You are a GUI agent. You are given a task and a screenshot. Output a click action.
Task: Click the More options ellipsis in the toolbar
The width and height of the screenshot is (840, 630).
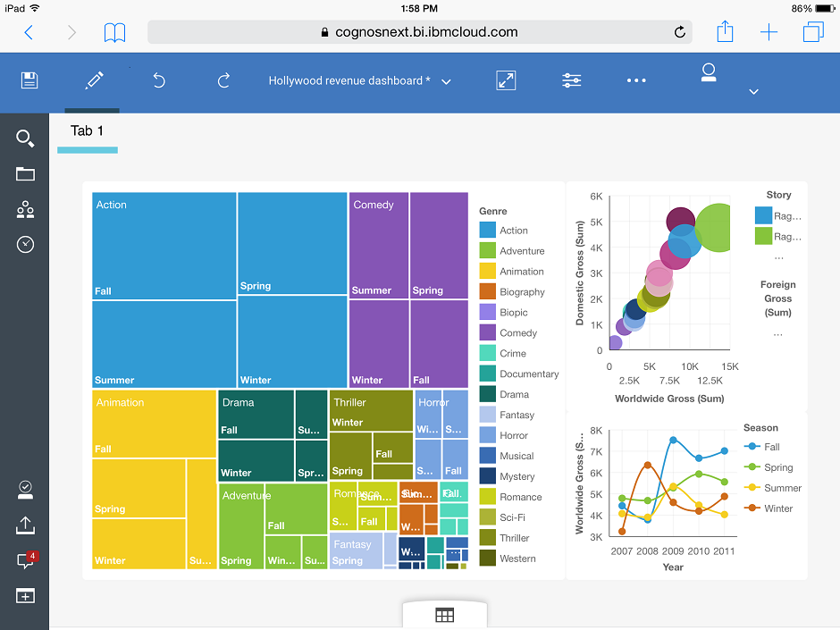coord(636,80)
